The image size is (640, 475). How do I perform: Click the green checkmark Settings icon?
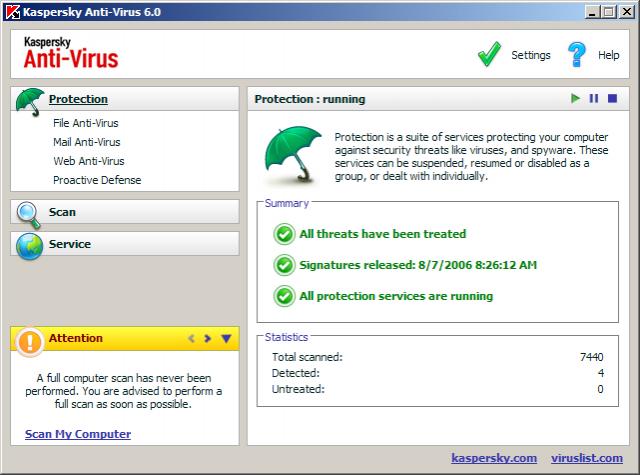point(489,54)
